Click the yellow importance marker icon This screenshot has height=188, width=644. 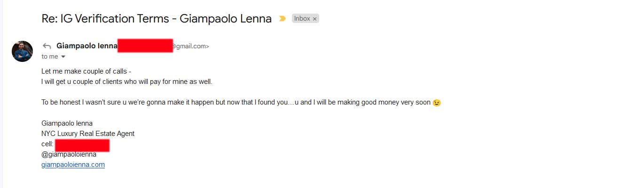pyautogui.click(x=282, y=19)
